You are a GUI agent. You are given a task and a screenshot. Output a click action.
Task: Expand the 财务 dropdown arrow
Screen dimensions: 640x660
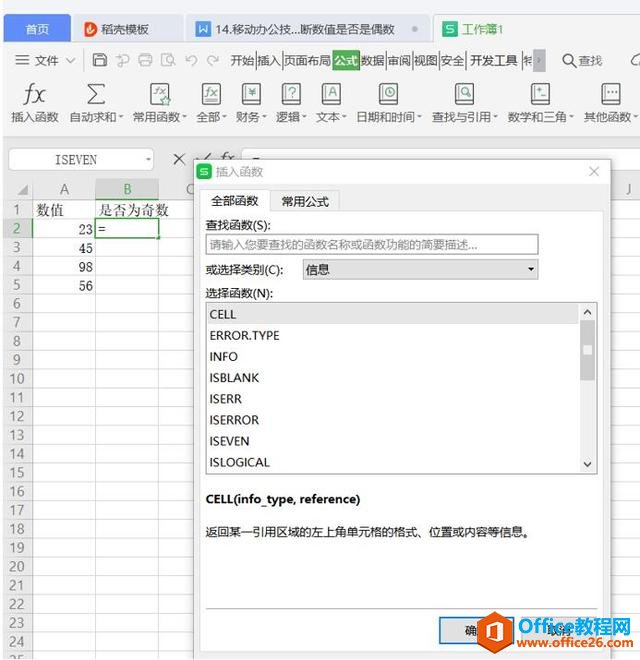(264, 117)
